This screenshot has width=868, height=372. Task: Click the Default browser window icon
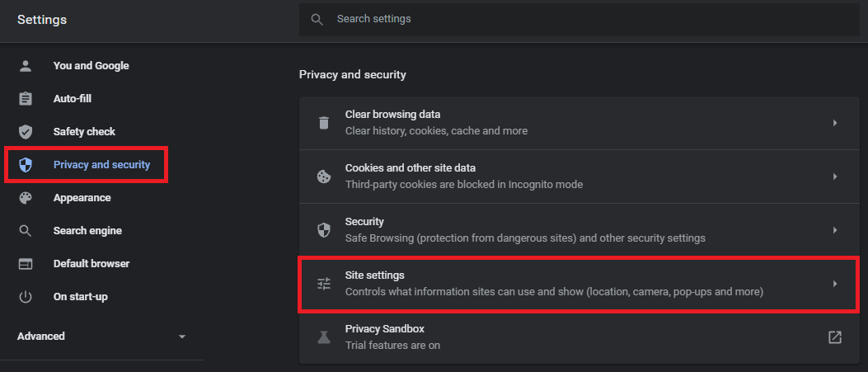(26, 264)
